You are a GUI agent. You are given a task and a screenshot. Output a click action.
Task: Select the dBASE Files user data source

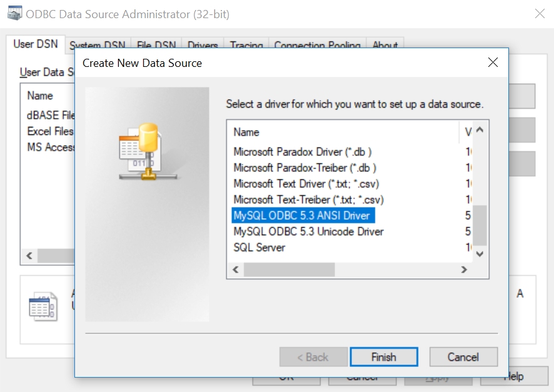point(51,115)
